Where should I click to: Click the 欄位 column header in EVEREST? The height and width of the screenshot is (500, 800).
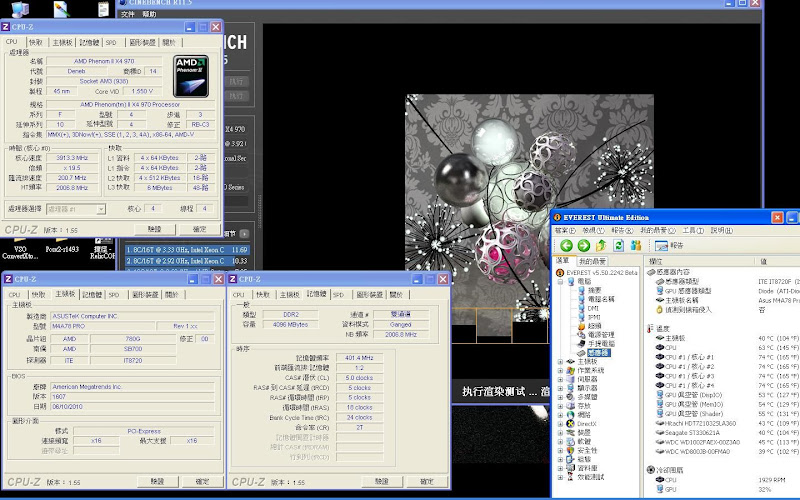click(699, 261)
